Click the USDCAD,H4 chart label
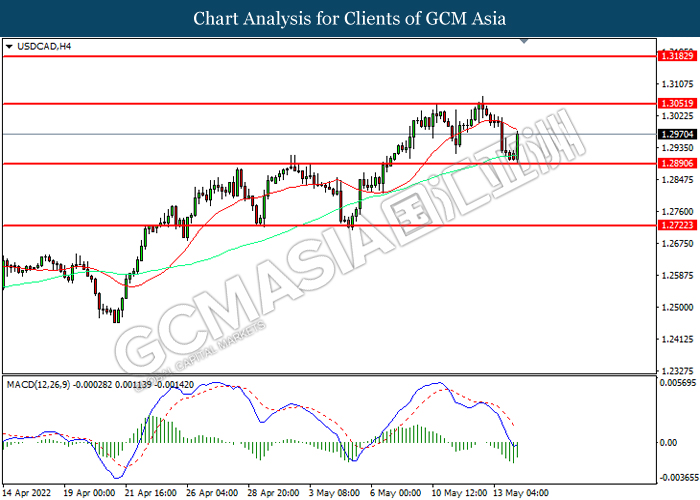Image resolution: width=700 pixels, height=500 pixels. point(44,46)
